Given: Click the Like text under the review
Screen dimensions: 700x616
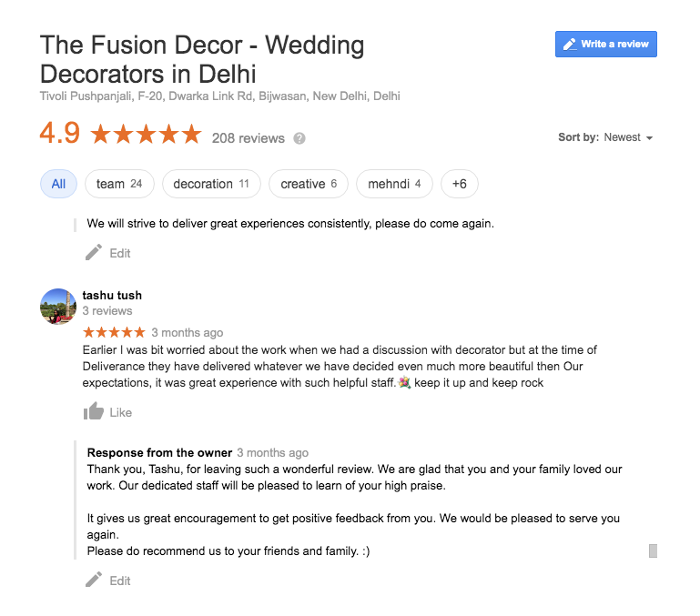Looking at the screenshot, I should (x=120, y=412).
